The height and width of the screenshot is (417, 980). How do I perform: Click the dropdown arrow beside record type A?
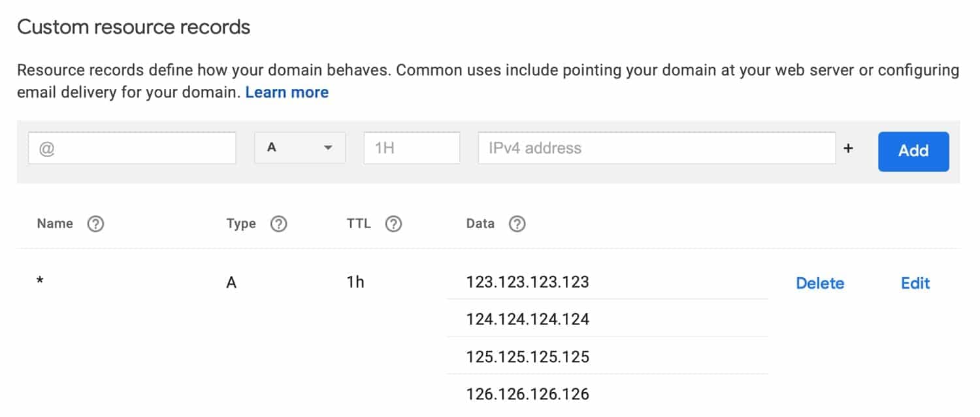pos(330,148)
